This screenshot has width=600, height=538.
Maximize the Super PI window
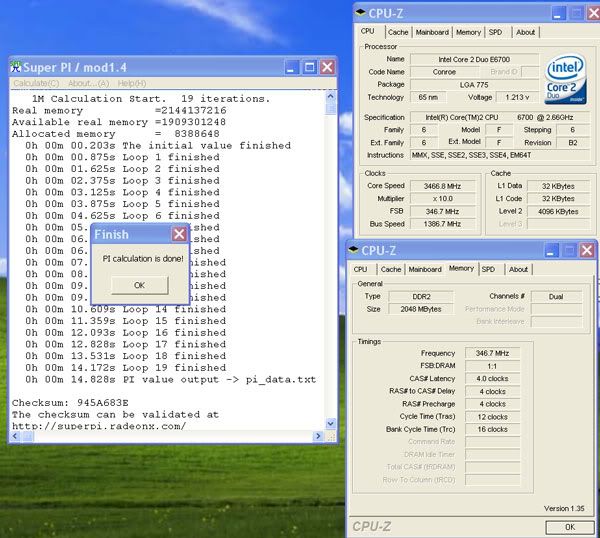[309, 67]
